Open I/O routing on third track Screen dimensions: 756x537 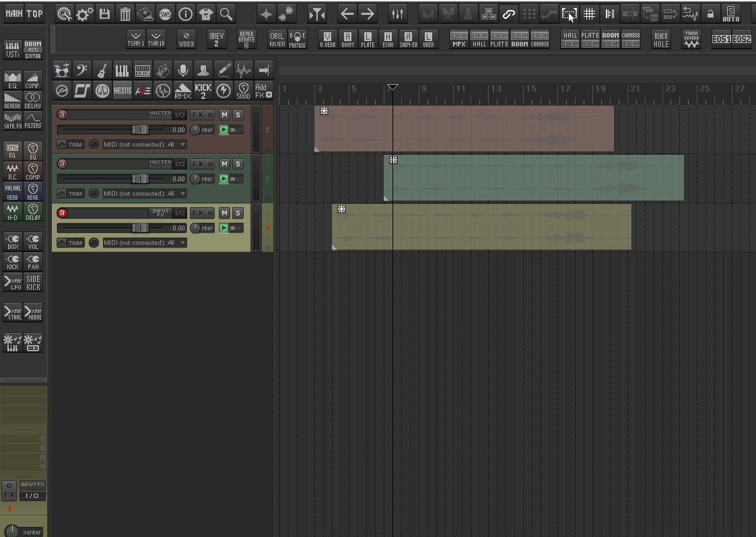tap(180, 213)
